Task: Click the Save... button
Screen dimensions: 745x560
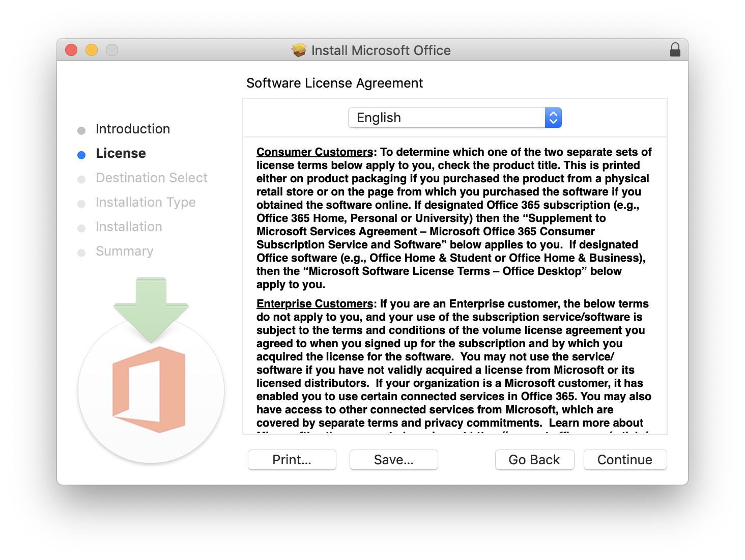Action: 394,460
